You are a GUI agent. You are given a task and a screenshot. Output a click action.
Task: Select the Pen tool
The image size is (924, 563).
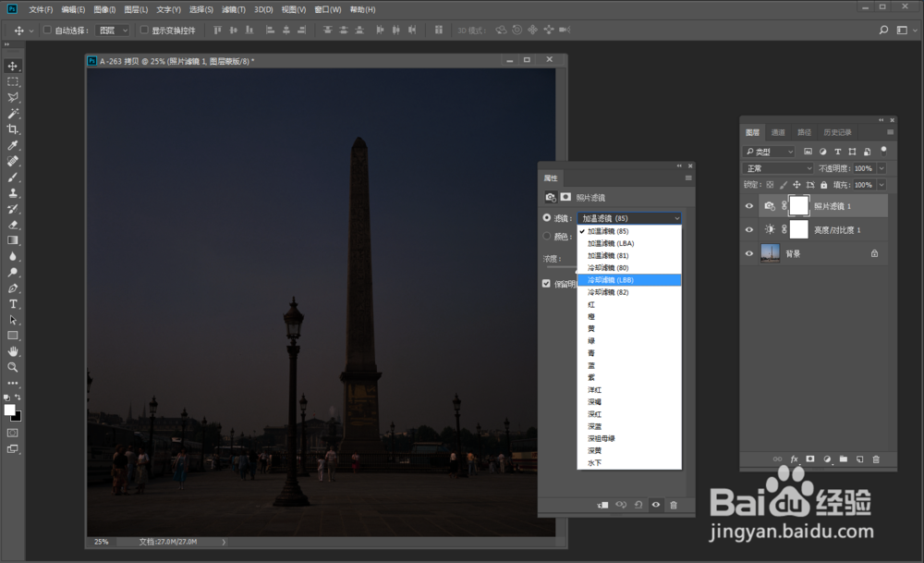[x=12, y=288]
